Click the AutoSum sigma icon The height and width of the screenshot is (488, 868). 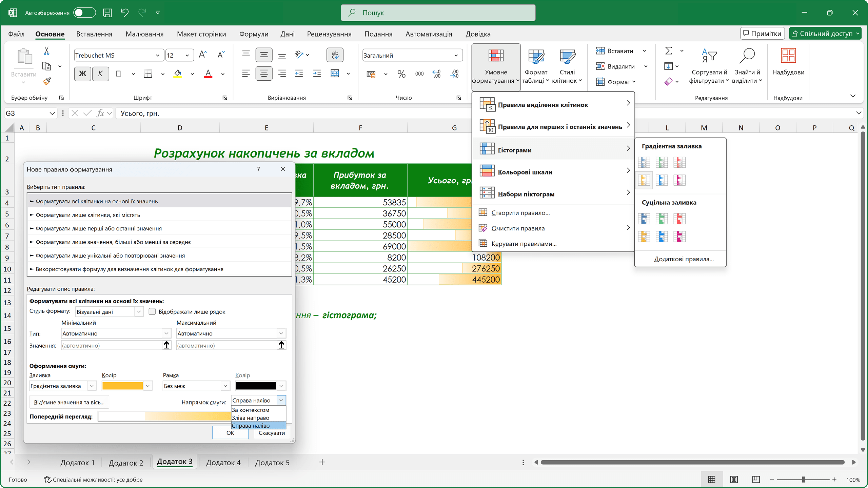[x=668, y=51]
